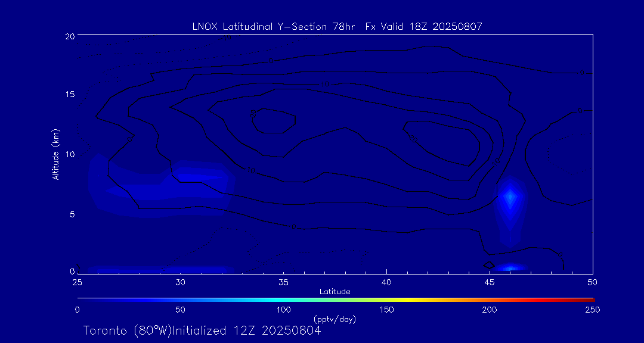Click the latitude tick label 25

pyautogui.click(x=78, y=281)
